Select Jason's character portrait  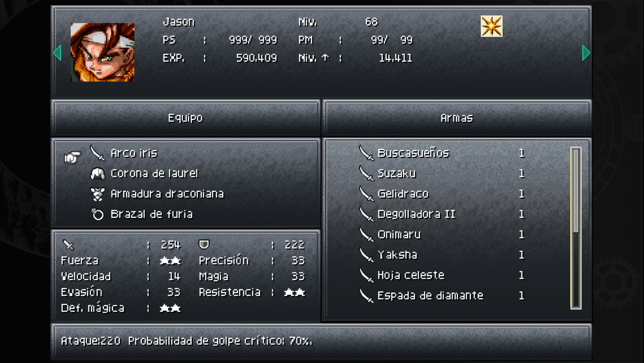[x=103, y=52]
